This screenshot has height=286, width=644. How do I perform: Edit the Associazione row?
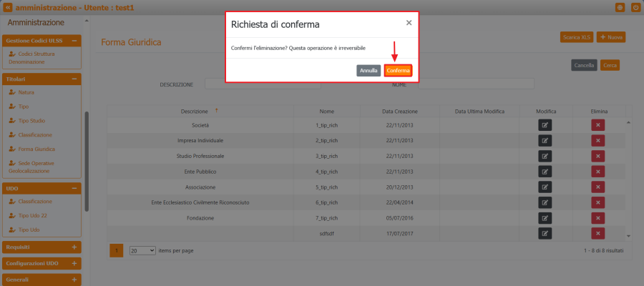click(x=545, y=187)
